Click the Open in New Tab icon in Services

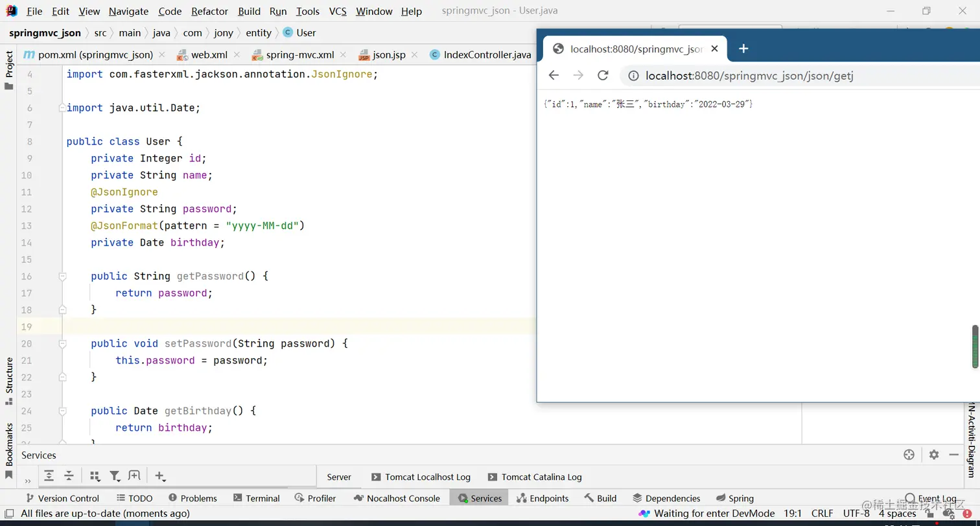(134, 475)
